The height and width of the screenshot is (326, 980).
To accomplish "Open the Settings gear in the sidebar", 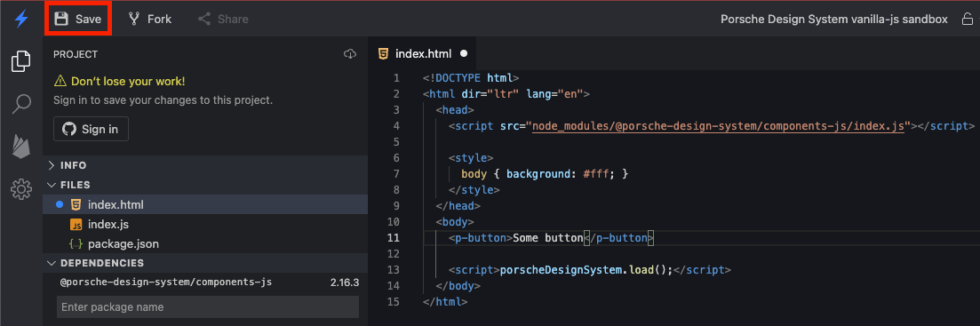I will coord(21,188).
